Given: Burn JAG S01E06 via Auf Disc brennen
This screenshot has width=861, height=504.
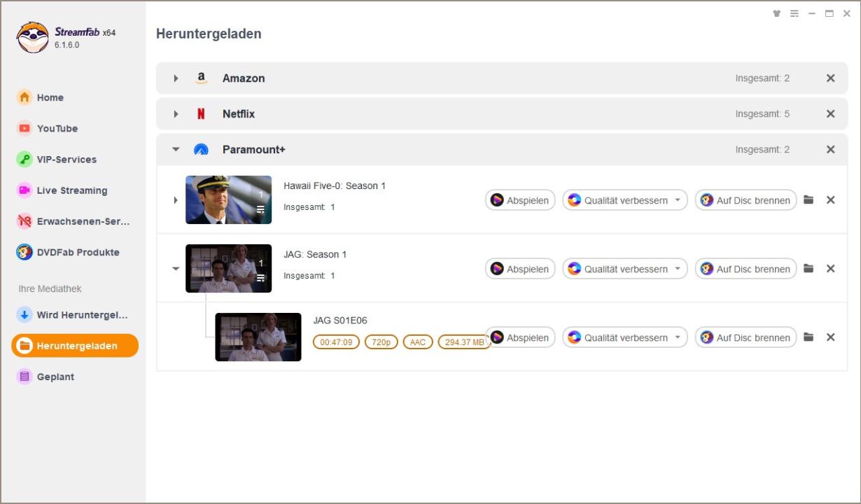Looking at the screenshot, I should pyautogui.click(x=746, y=337).
